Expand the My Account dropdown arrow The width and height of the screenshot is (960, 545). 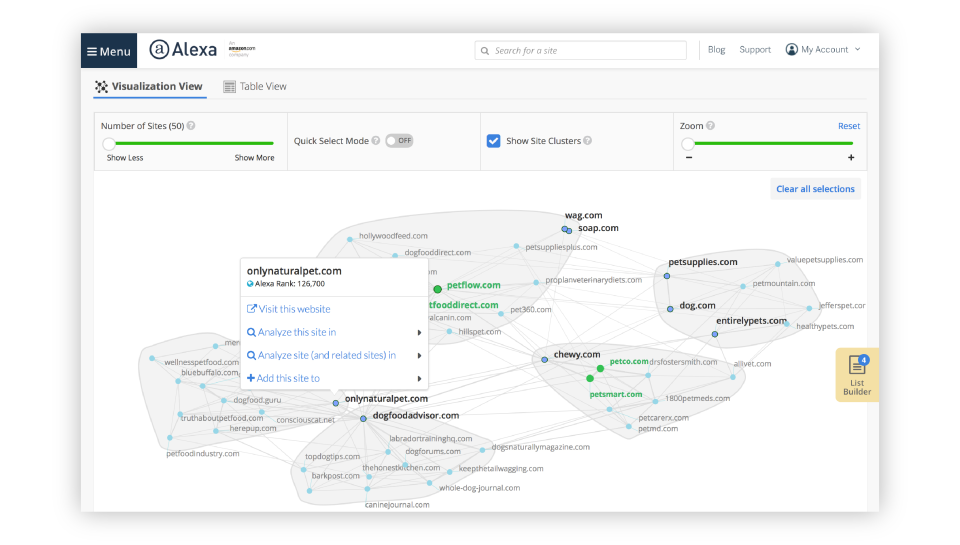point(858,50)
